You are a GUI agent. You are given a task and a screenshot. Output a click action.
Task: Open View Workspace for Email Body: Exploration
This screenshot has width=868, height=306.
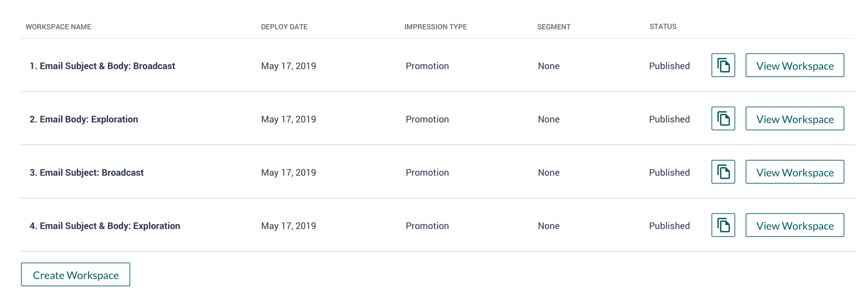[x=795, y=118]
